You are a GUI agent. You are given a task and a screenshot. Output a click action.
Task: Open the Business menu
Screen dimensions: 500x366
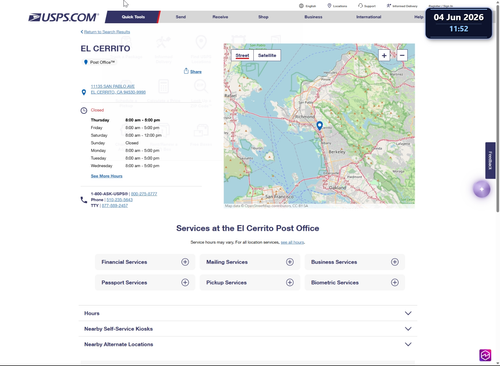click(x=313, y=17)
